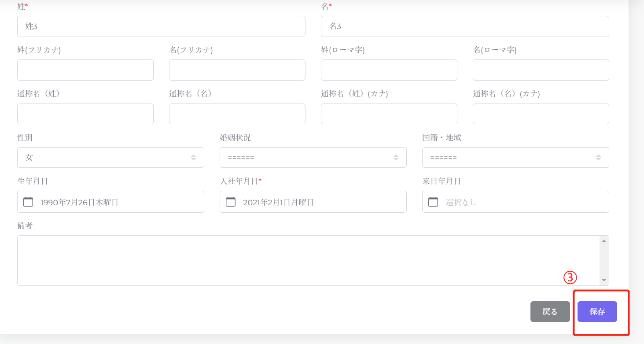Click the 姓 input field
The height and width of the screenshot is (344, 644).
pos(161,26)
